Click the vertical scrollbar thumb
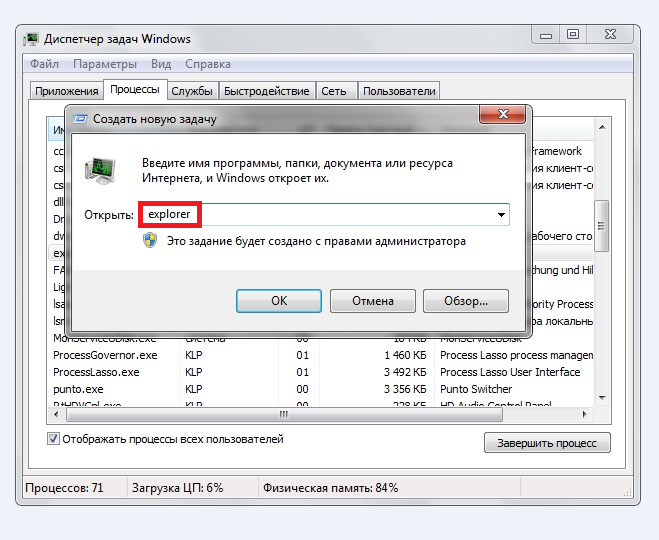This screenshot has height=540, width=659. click(602, 226)
